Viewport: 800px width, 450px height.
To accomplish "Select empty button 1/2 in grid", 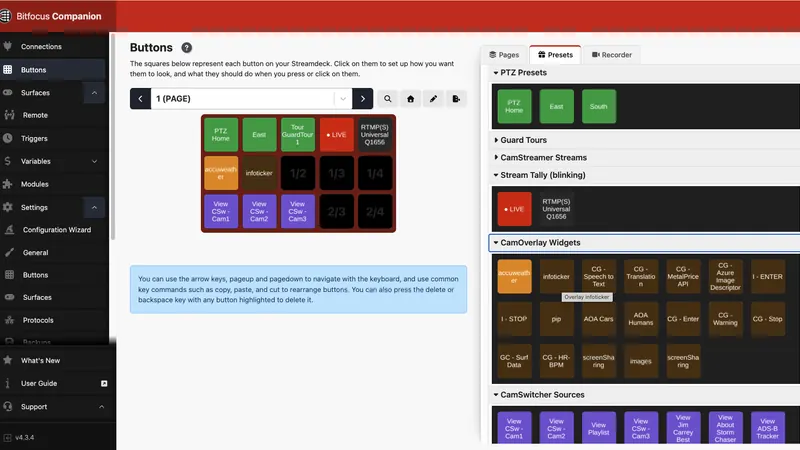I will pyautogui.click(x=298, y=173).
